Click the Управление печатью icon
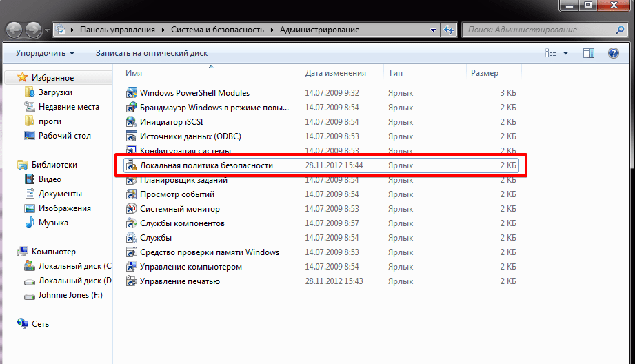The width and height of the screenshot is (635, 364). click(131, 281)
